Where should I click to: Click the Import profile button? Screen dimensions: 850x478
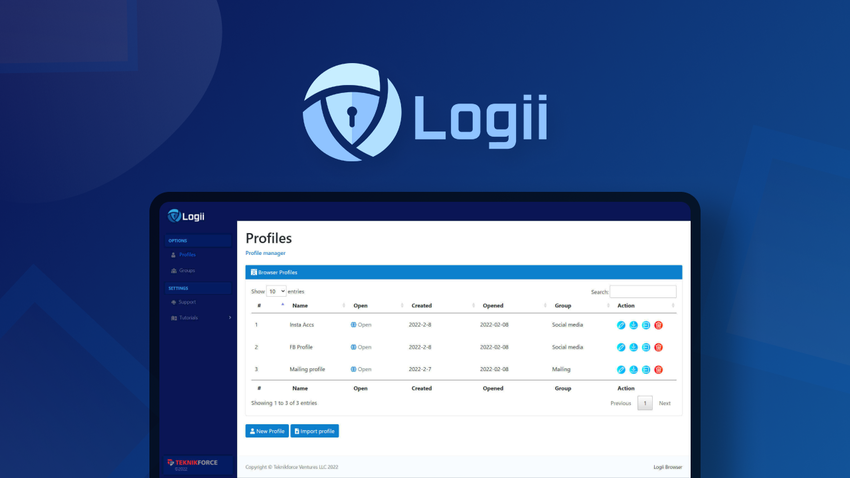click(x=314, y=431)
